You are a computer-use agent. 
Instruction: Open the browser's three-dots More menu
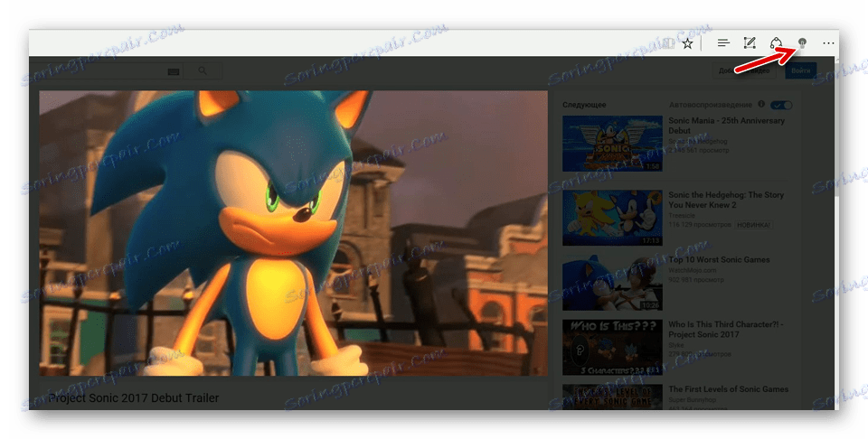pos(828,43)
